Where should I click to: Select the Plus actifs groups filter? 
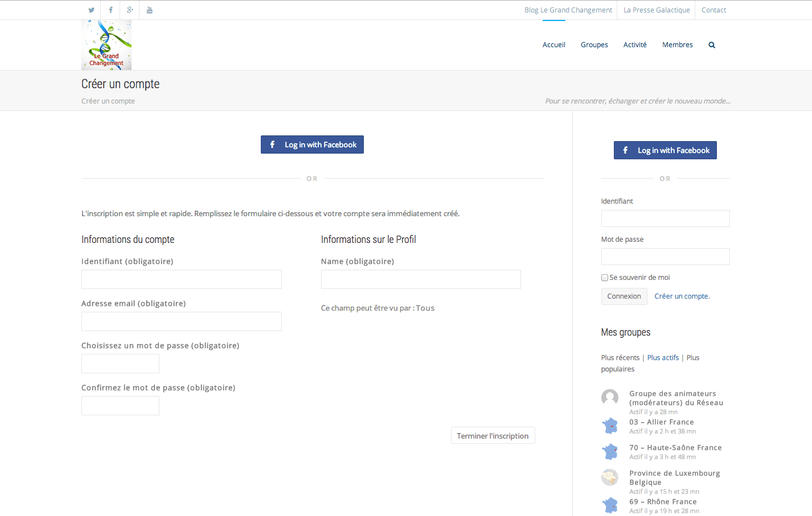pyautogui.click(x=663, y=358)
